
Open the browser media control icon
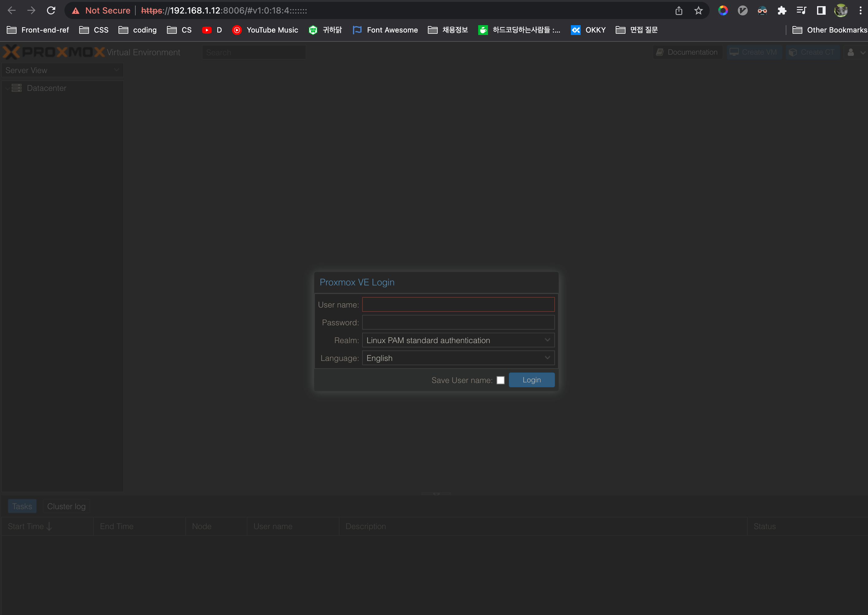click(801, 11)
